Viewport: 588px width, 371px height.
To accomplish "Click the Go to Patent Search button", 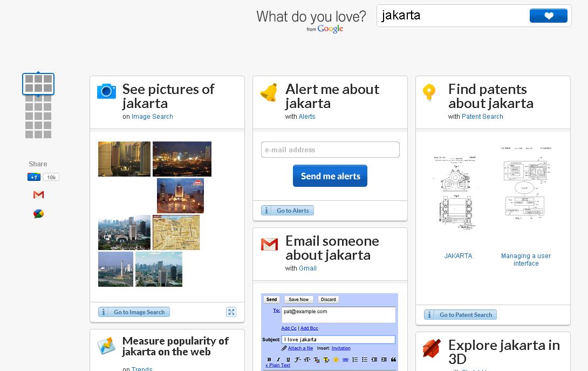I will click(460, 315).
